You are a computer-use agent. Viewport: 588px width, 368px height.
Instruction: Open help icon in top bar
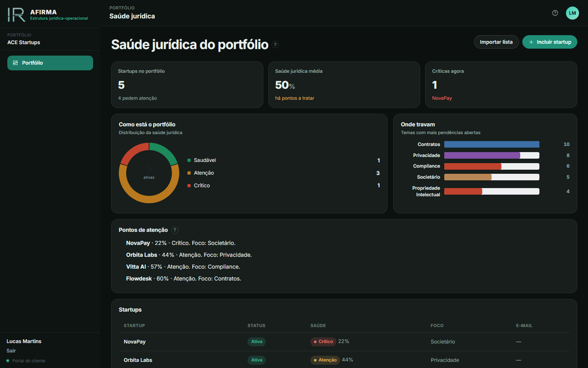555,13
